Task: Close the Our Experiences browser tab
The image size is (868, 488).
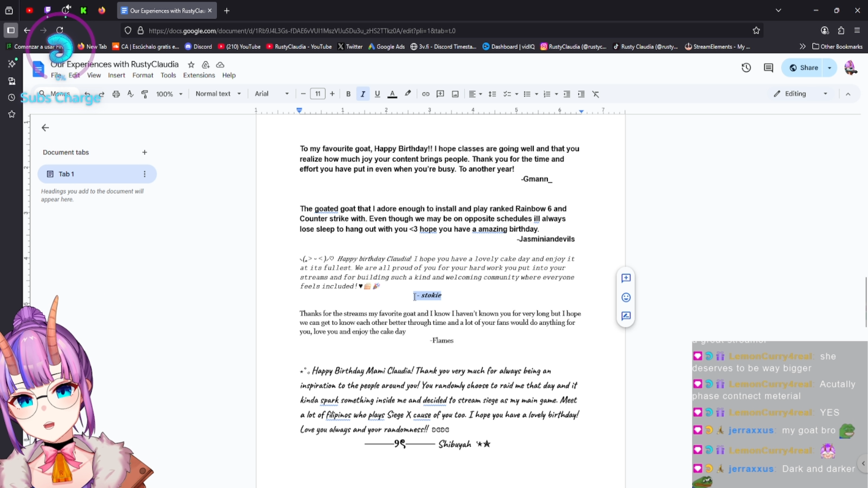Action: click(x=210, y=10)
